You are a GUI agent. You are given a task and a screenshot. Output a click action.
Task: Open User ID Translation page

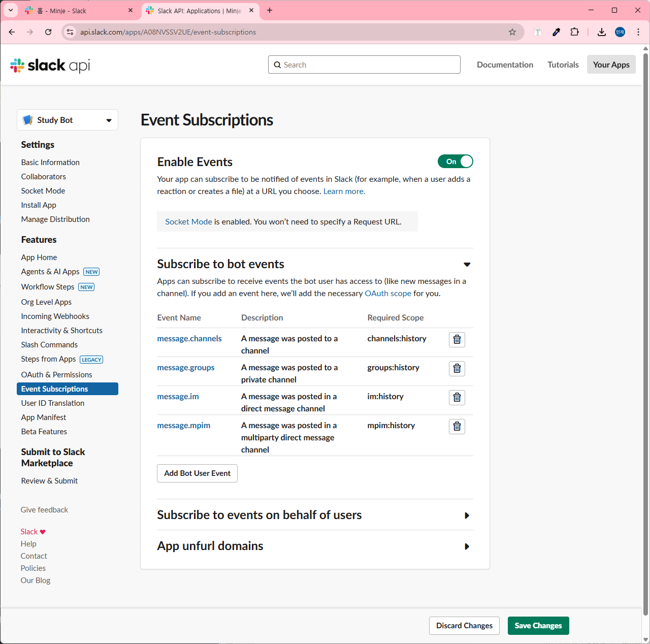pos(53,403)
